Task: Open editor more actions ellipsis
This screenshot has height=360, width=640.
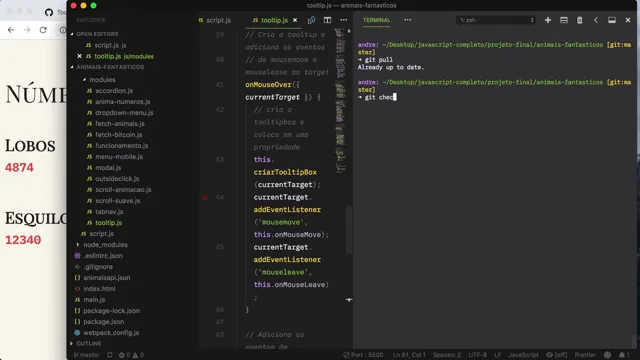Action: click(x=344, y=20)
